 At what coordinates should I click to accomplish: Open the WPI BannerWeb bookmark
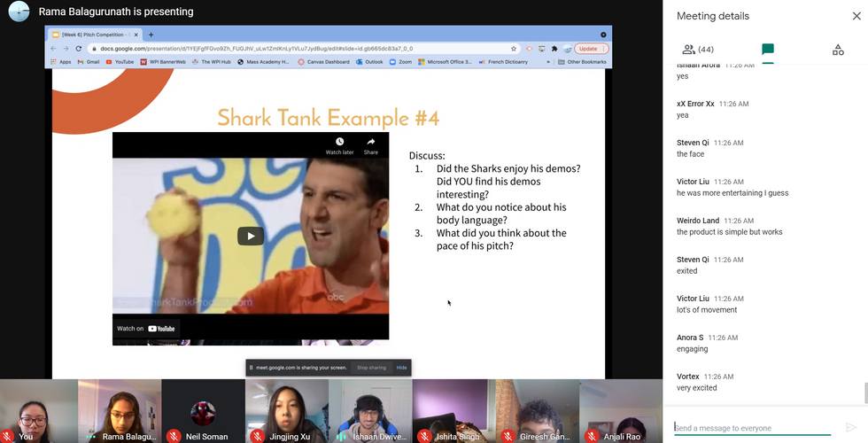tap(163, 62)
